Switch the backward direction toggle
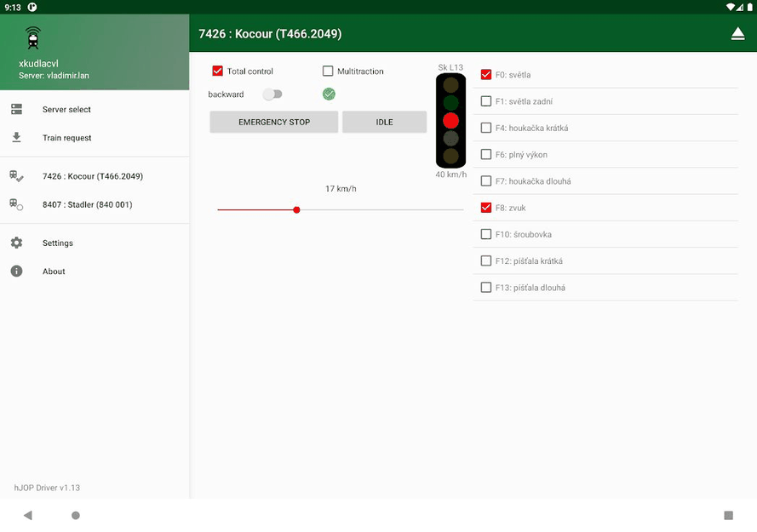The width and height of the screenshot is (757, 532). coord(272,94)
